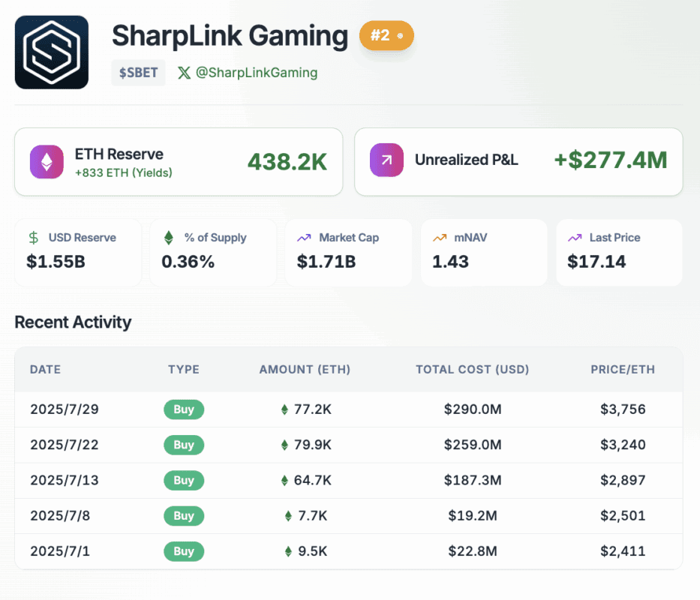Image resolution: width=700 pixels, height=600 pixels.
Task: Click the ETH icon beside 64.7K
Action: 284,480
